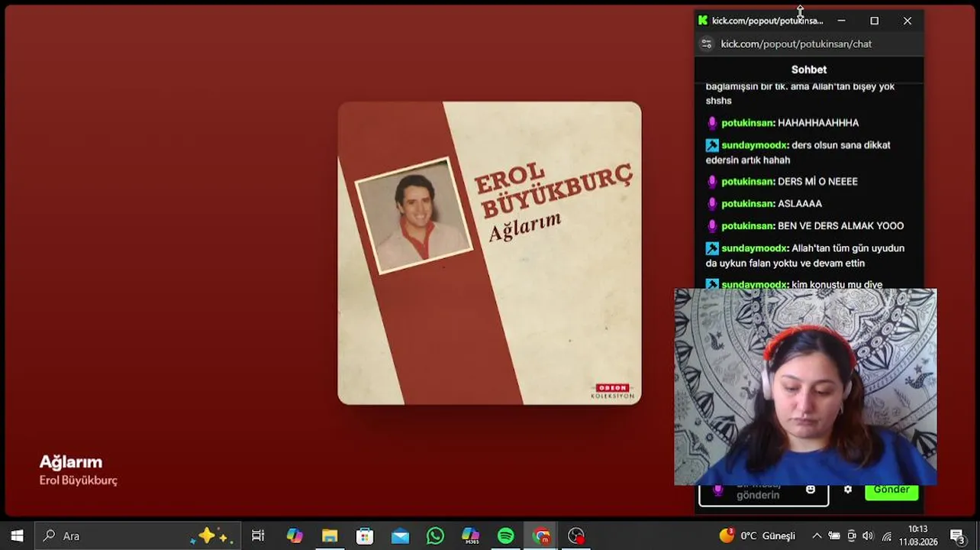Viewport: 980px width, 550px height.
Task: Click sundaymoodx on 'Allah'tan tüm gün' message
Action: pos(754,247)
